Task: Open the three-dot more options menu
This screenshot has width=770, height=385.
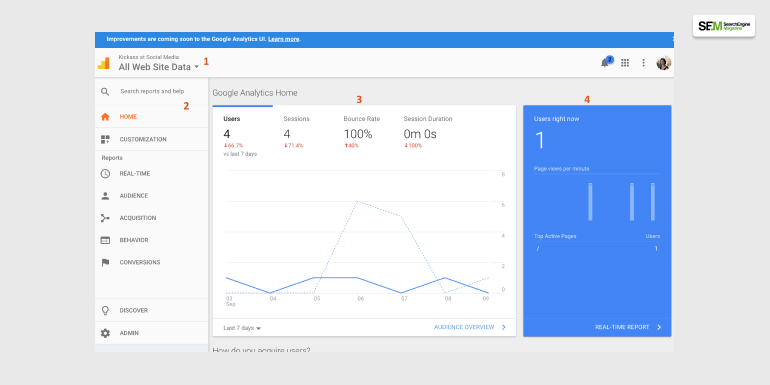Action: tap(643, 63)
